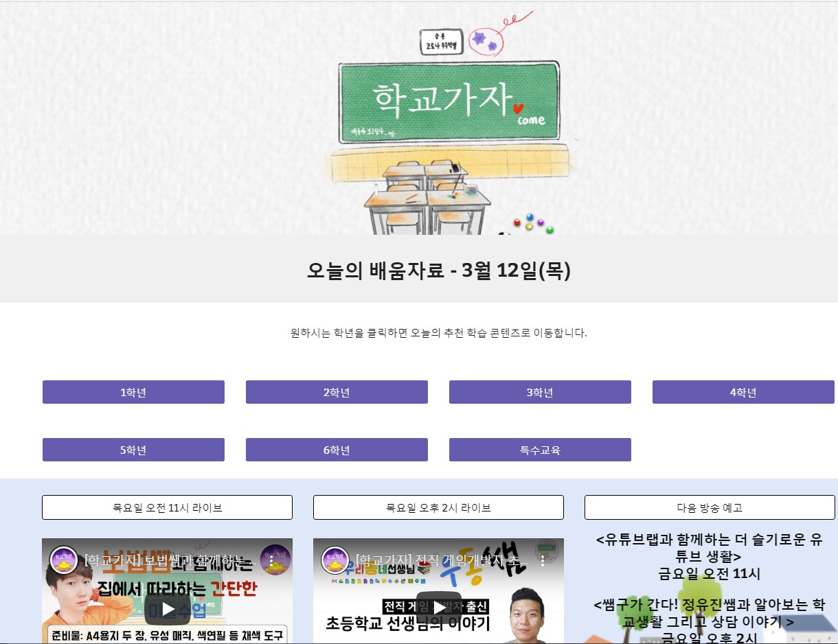Open video title '[학교가자] 전직 게임개발자'

point(442,560)
